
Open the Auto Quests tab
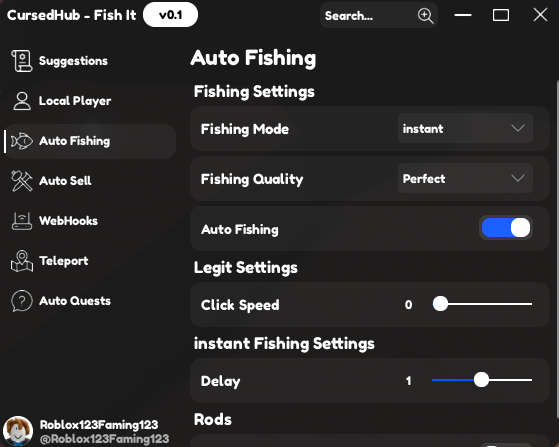click(x=90, y=300)
